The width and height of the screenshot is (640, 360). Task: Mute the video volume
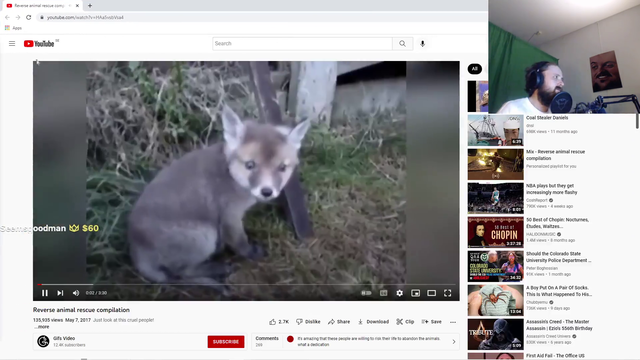click(x=76, y=293)
